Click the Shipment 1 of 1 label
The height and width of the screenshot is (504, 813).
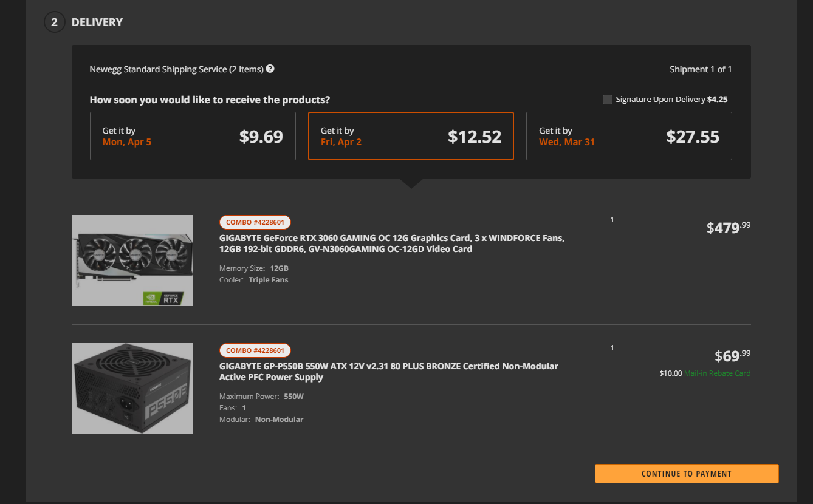tap(700, 69)
